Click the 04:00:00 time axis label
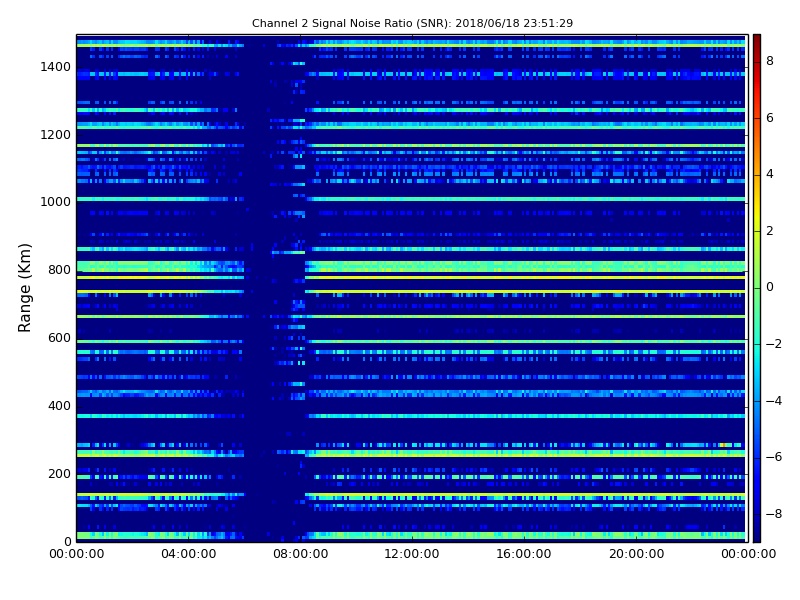This screenshot has width=800, height=600. (x=189, y=554)
